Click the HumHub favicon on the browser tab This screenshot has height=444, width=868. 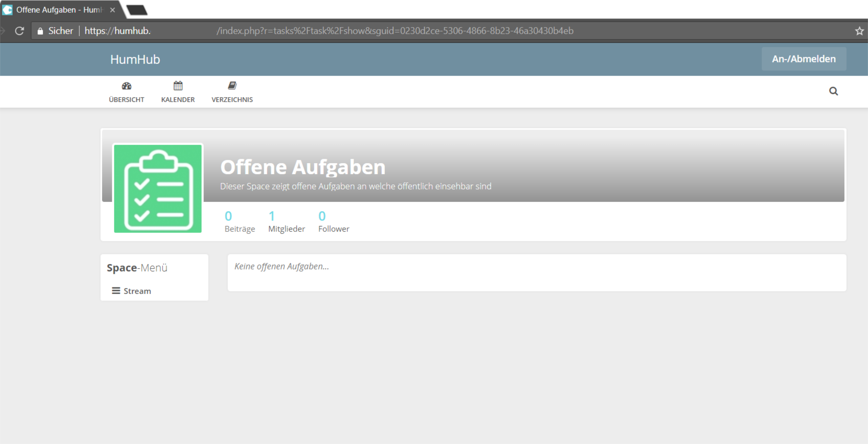pyautogui.click(x=7, y=10)
